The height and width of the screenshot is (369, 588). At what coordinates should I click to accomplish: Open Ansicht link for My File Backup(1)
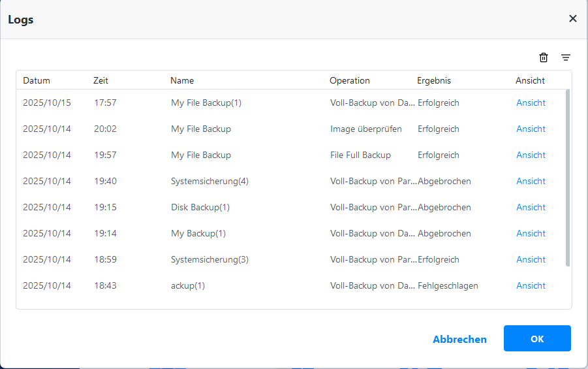[531, 103]
